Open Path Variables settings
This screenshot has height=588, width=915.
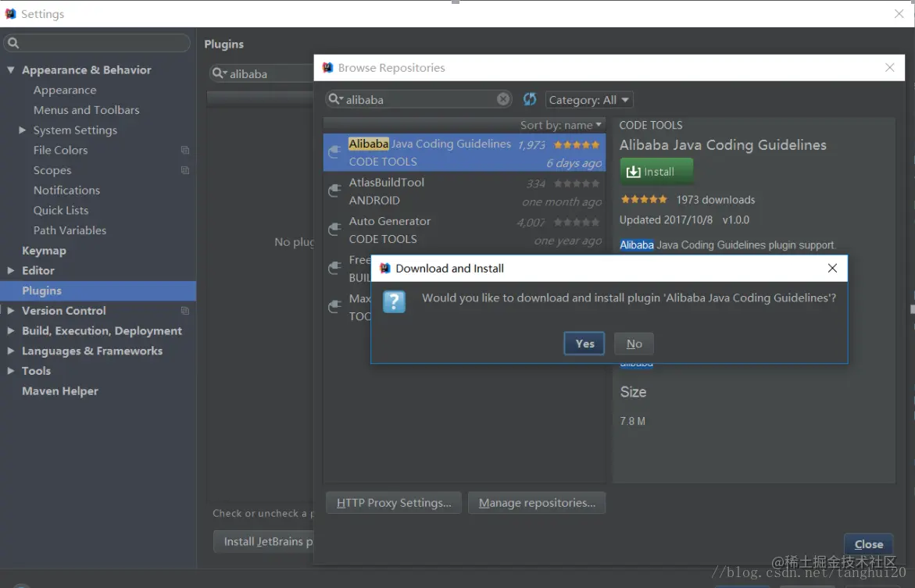click(70, 230)
